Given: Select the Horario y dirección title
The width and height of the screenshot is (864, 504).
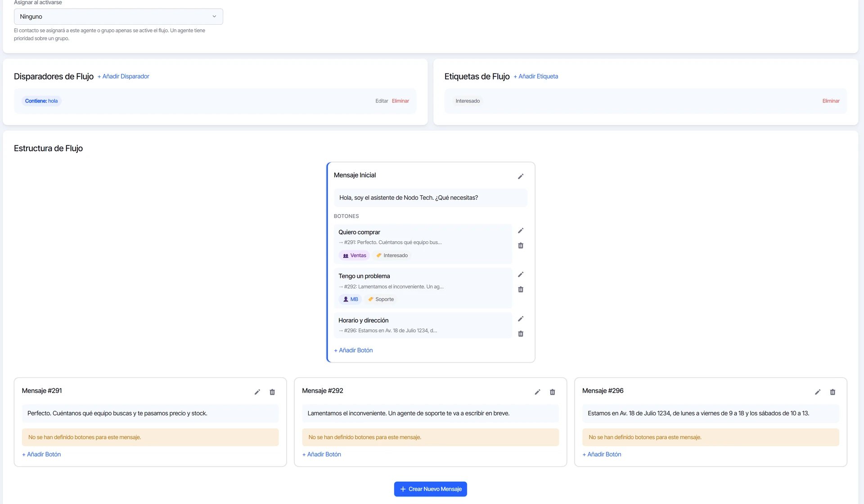Looking at the screenshot, I should pos(363,320).
